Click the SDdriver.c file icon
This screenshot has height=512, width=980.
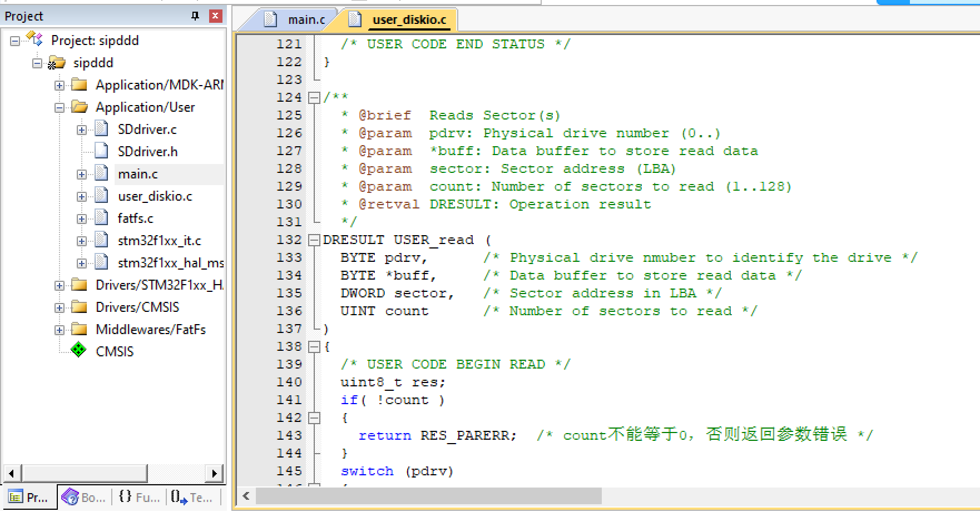tap(101, 129)
